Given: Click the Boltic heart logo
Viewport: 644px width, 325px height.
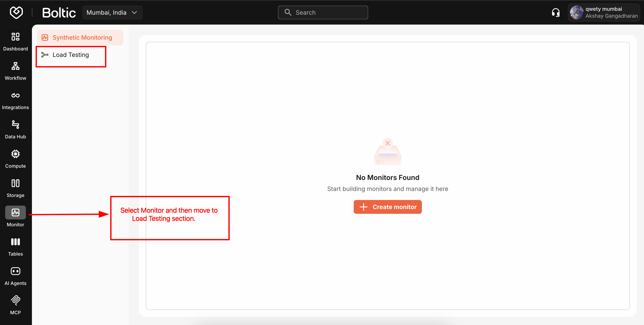Looking at the screenshot, I should [x=16, y=12].
